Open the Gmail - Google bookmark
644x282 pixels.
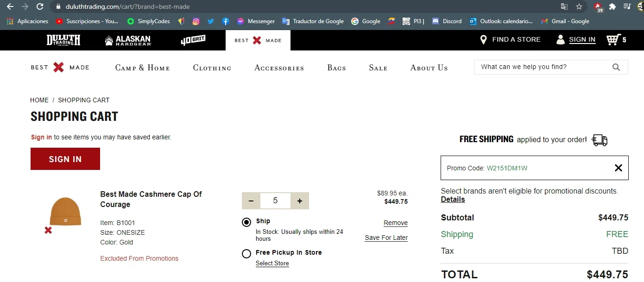click(x=565, y=21)
